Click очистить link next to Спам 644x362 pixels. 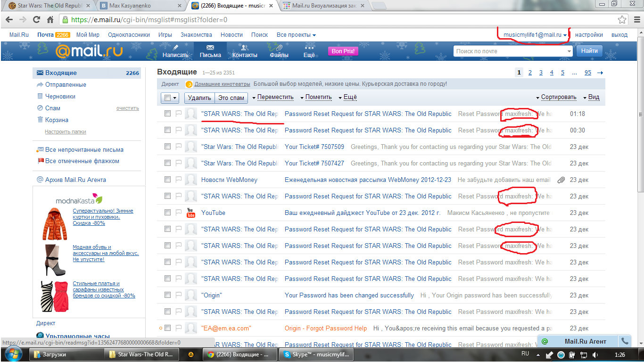pyautogui.click(x=128, y=108)
